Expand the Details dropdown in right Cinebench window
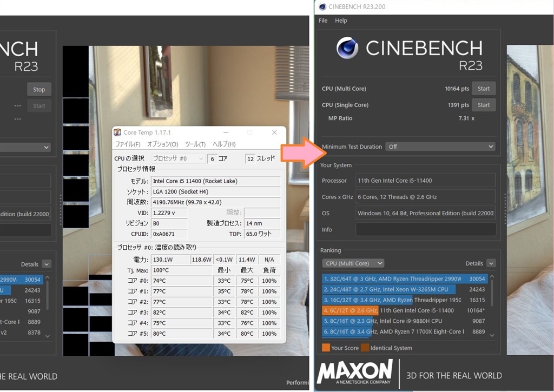Screen dimensions: 554x392 coord(491,263)
